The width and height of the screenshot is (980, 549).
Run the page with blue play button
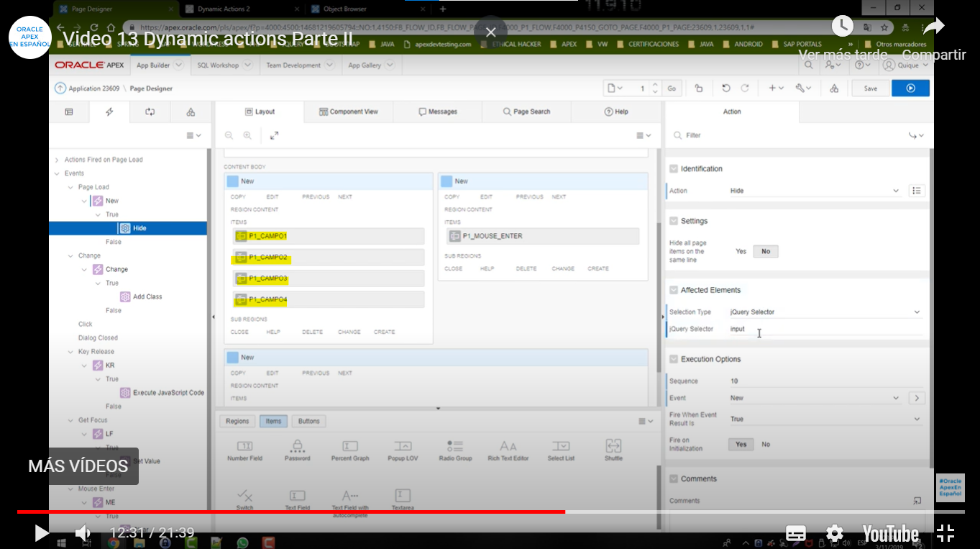point(910,88)
